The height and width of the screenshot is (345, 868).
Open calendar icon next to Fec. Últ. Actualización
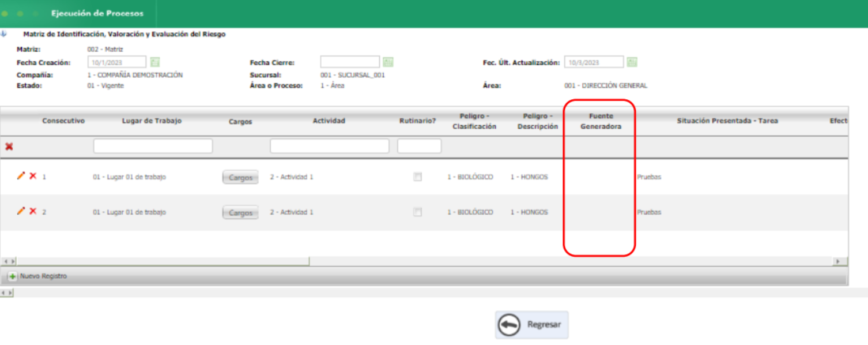click(x=632, y=62)
